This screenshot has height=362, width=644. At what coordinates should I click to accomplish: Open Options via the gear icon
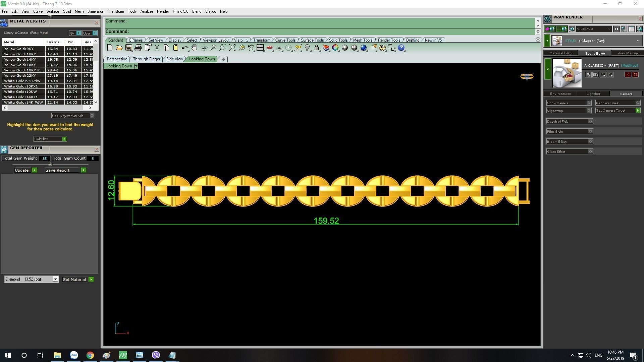[382, 48]
